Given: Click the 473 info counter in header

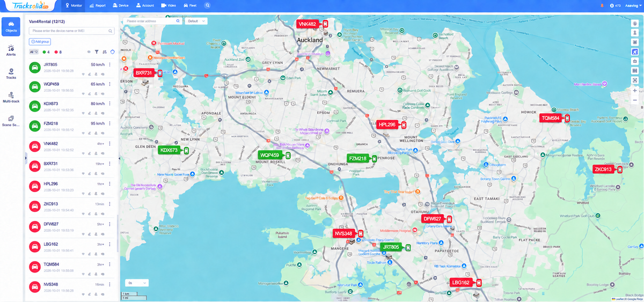Looking at the screenshot, I should tap(616, 5).
